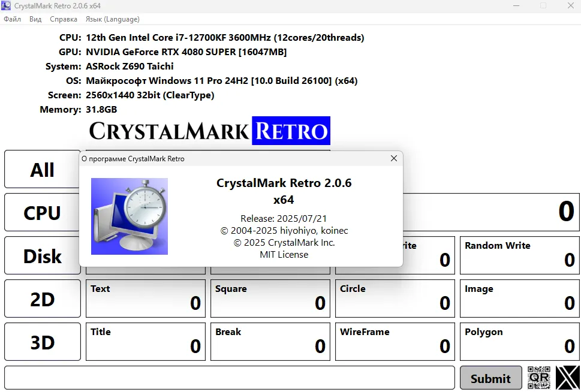Image resolution: width=581 pixels, height=392 pixels.
Task: Click the CrystalMark app icon in title bar
Action: point(7,6)
